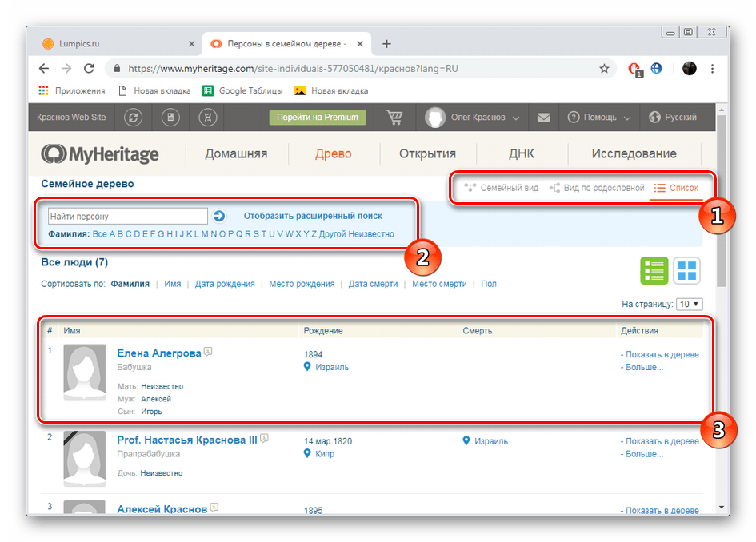The width and height of the screenshot is (756, 542).
Task: Expand the Олег Краснов account dropdown
Action: click(472, 117)
